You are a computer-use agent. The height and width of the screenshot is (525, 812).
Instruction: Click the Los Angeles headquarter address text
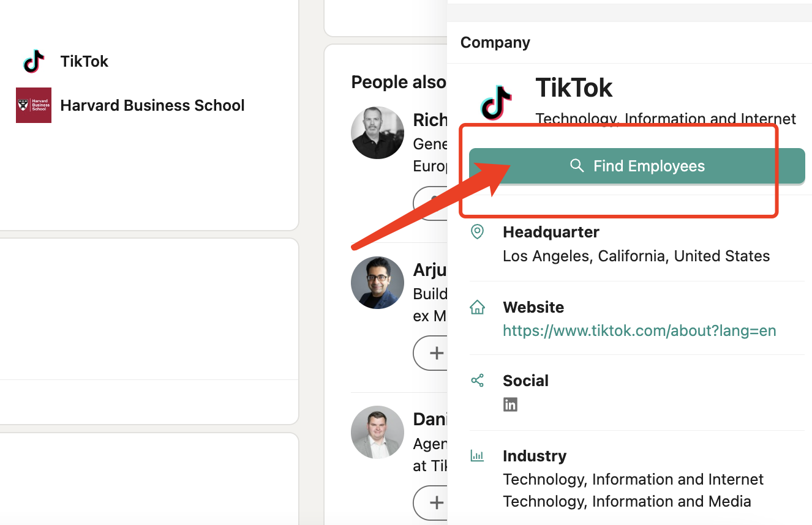point(636,256)
